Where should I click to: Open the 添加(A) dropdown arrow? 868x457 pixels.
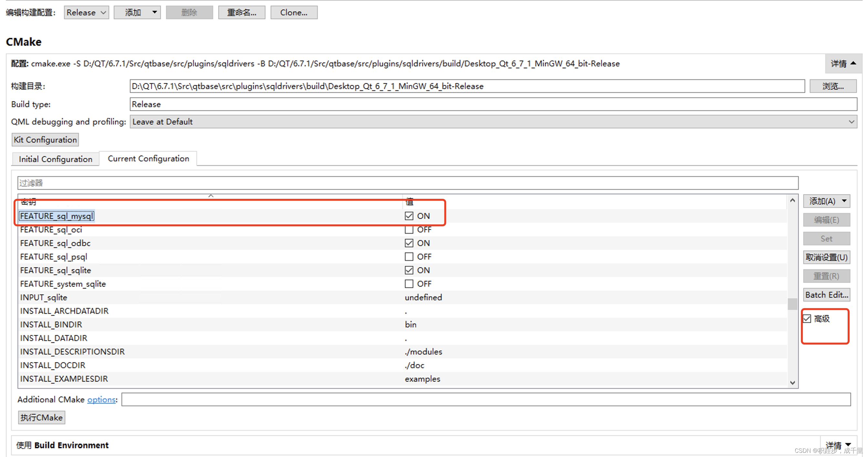[844, 201]
